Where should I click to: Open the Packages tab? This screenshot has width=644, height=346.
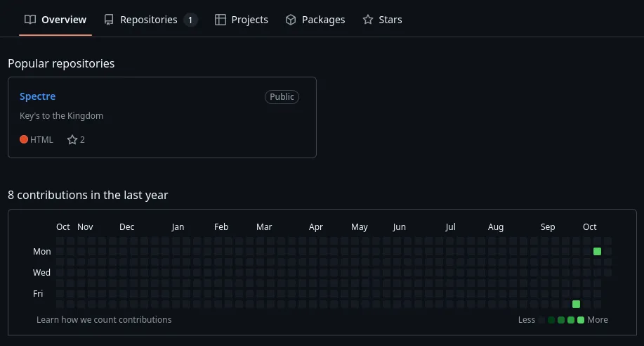323,20
